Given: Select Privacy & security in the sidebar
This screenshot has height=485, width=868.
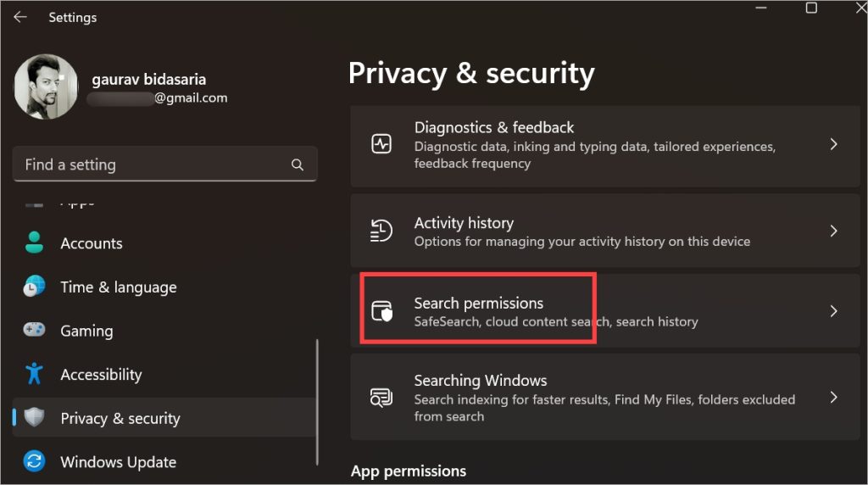Looking at the screenshot, I should [120, 418].
